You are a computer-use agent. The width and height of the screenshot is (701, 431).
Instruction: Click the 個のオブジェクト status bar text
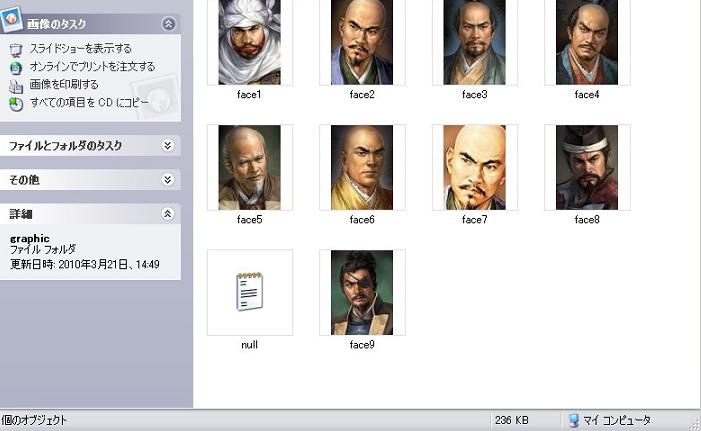point(34,420)
